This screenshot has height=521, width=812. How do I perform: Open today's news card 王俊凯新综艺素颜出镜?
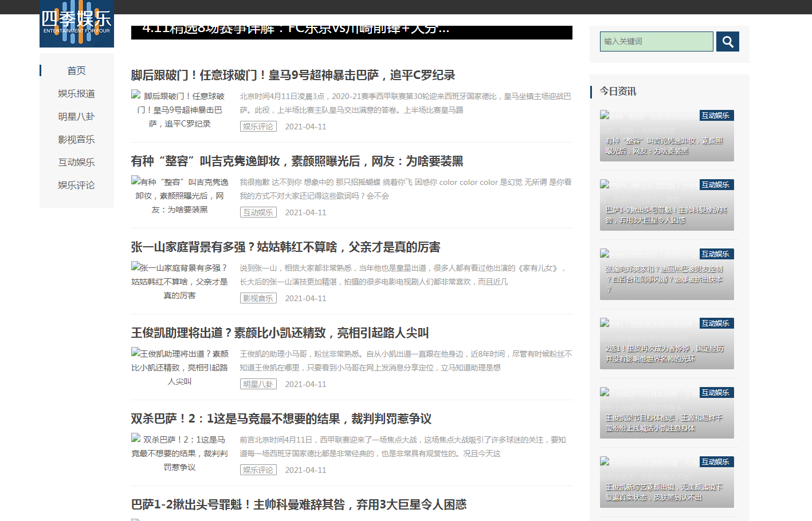667,482
